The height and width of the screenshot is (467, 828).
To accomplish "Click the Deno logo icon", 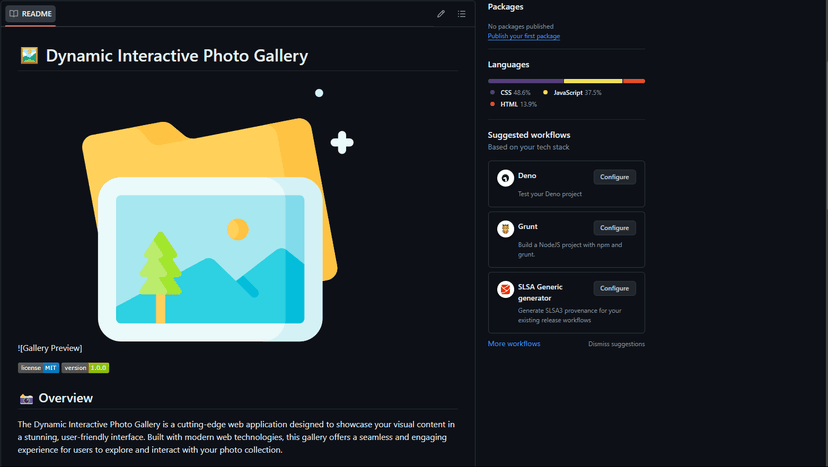I will 505,178.
